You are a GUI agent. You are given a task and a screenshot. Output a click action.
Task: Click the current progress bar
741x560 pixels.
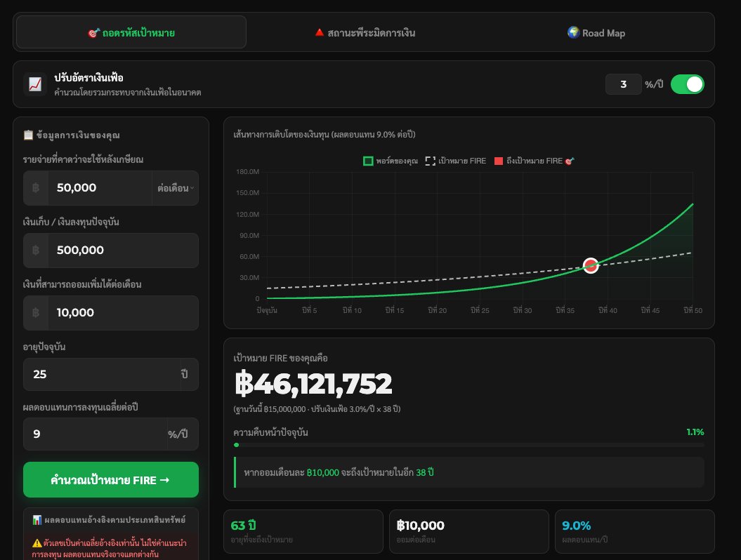tap(468, 445)
